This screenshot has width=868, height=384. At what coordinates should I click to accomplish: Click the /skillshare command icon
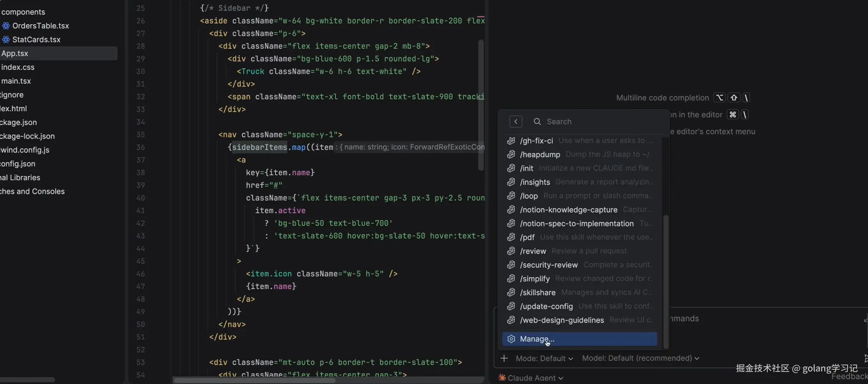511,292
